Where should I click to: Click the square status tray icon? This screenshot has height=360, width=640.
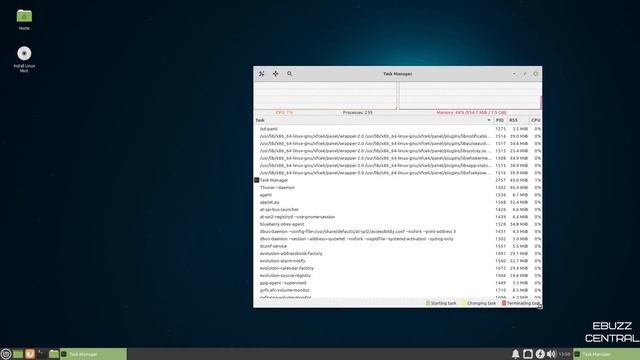click(x=528, y=354)
